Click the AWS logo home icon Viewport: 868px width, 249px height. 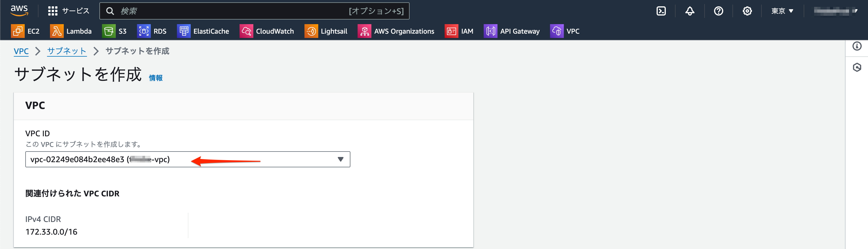[19, 11]
